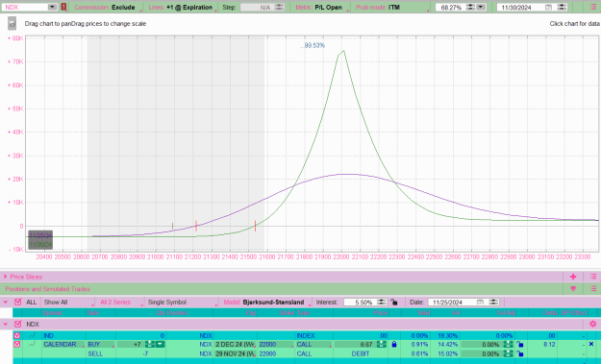The image size is (601, 364).
Task: Remove the CALENDAR trade with the X icon
Action: pos(591,344)
